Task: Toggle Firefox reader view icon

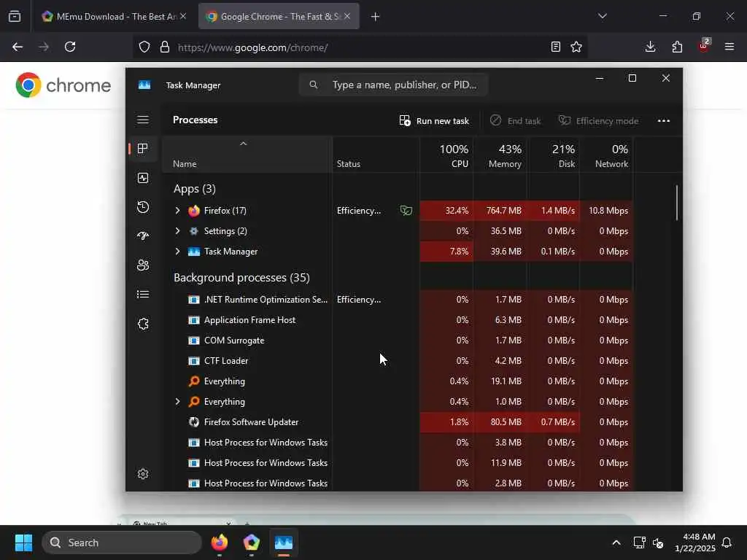Action: click(x=555, y=47)
